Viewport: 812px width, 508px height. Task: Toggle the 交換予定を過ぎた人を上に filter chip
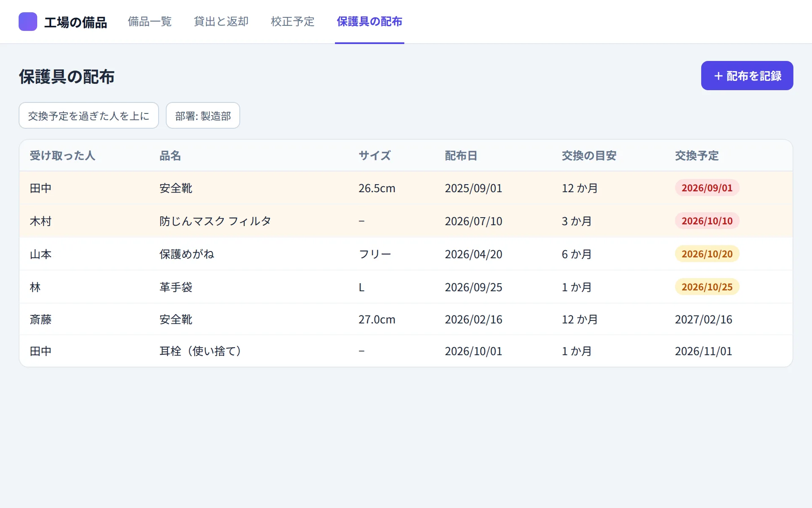[x=89, y=116]
